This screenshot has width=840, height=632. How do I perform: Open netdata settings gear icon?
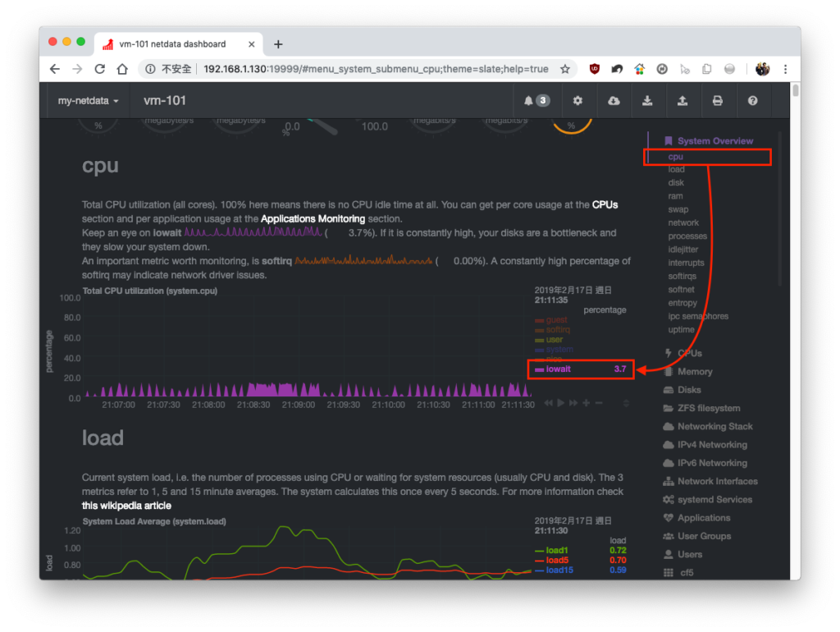pos(577,101)
